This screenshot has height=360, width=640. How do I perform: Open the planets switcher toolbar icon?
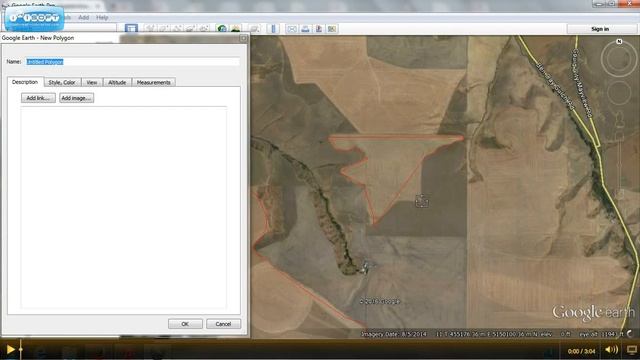pos(255,29)
